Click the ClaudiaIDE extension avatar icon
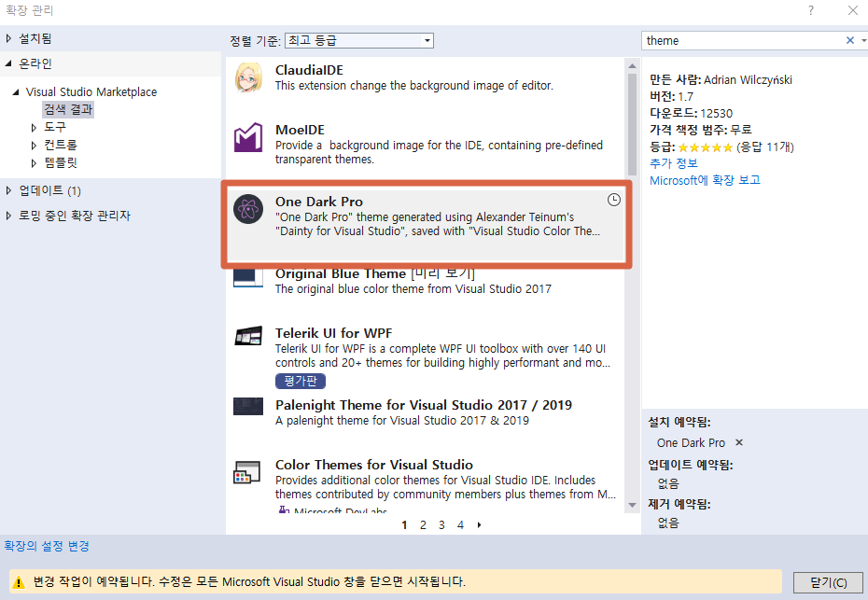This screenshot has height=600, width=868. tap(248, 78)
